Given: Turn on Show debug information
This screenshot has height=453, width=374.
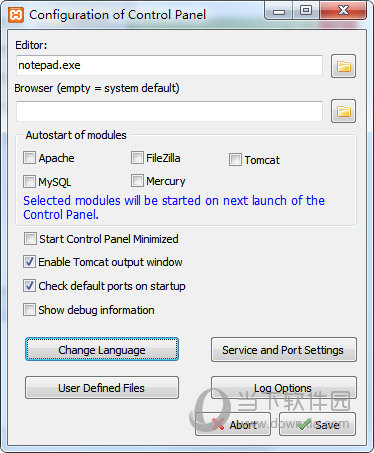Looking at the screenshot, I should tap(29, 310).
